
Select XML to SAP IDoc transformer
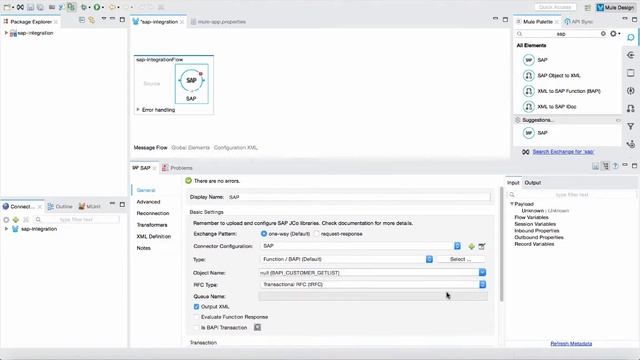pyautogui.click(x=550, y=107)
